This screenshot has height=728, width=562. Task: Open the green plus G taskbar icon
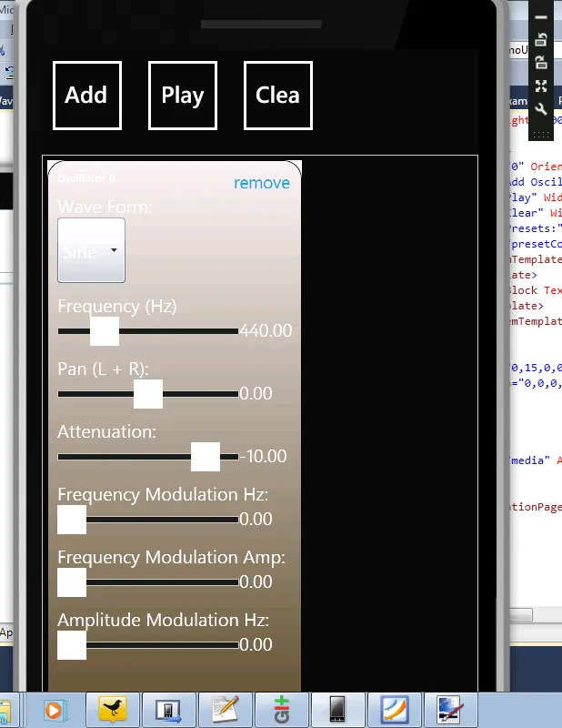282,709
